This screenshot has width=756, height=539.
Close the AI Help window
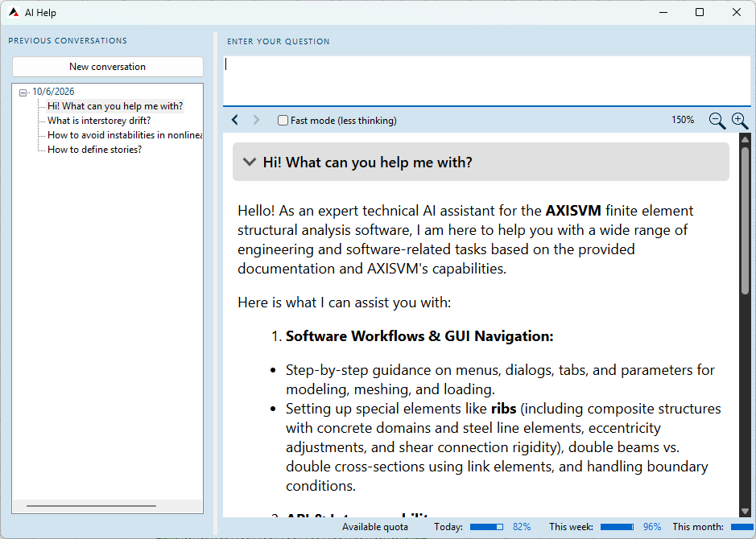736,13
